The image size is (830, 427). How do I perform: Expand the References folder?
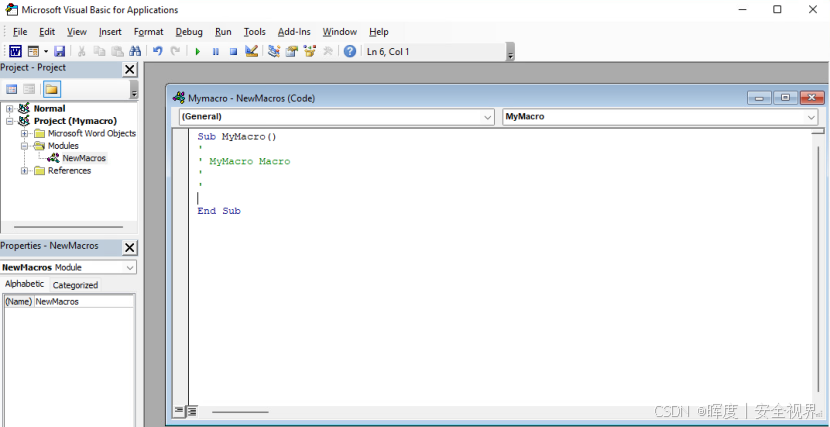(24, 170)
